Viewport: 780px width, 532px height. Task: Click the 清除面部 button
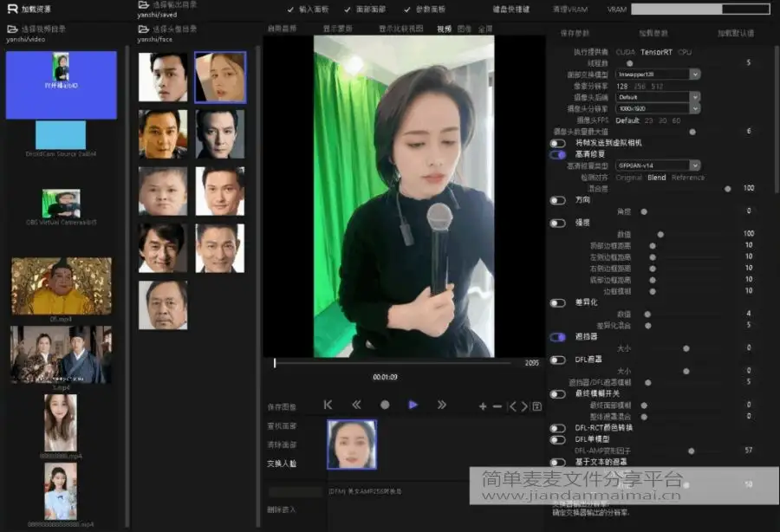pyautogui.click(x=282, y=445)
